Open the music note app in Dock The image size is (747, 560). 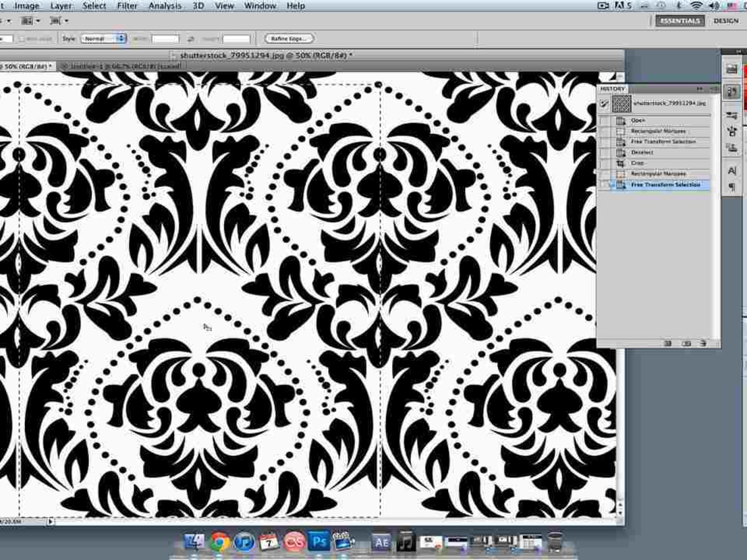pyautogui.click(x=406, y=542)
